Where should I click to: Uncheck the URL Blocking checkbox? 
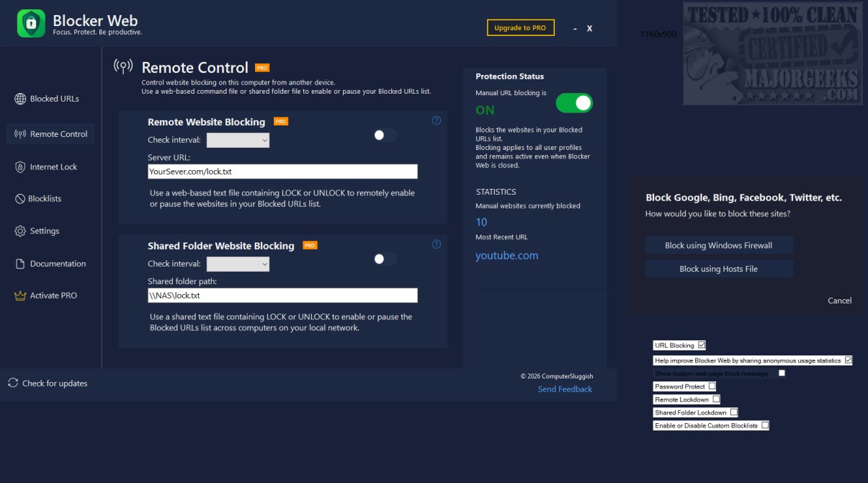702,345
